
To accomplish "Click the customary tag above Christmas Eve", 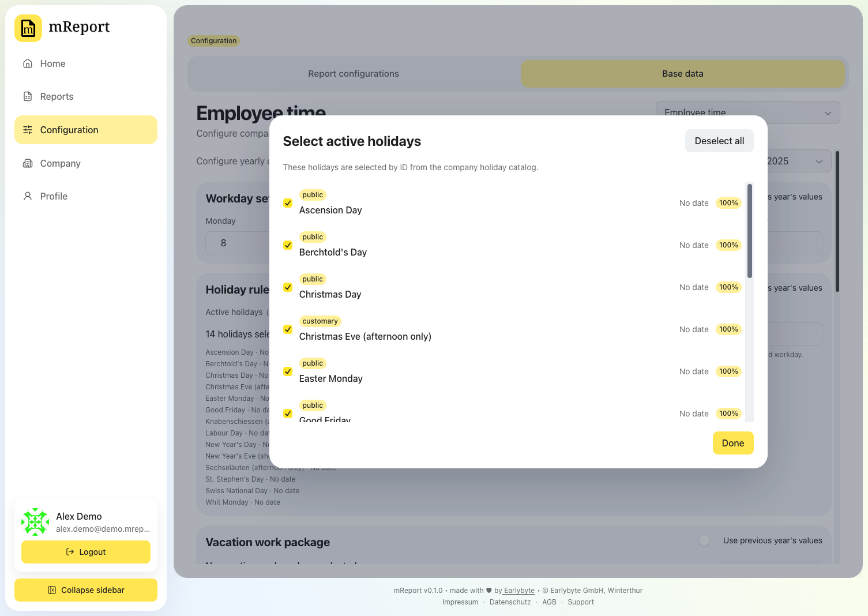I will [320, 321].
